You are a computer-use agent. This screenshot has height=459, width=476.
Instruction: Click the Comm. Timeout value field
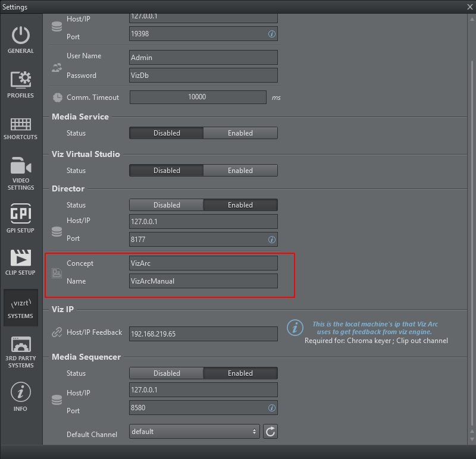[x=198, y=97]
